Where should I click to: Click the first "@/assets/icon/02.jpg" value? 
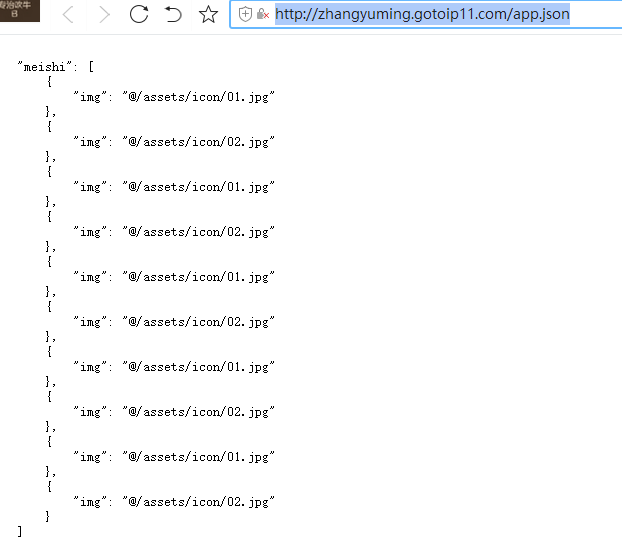198,141
